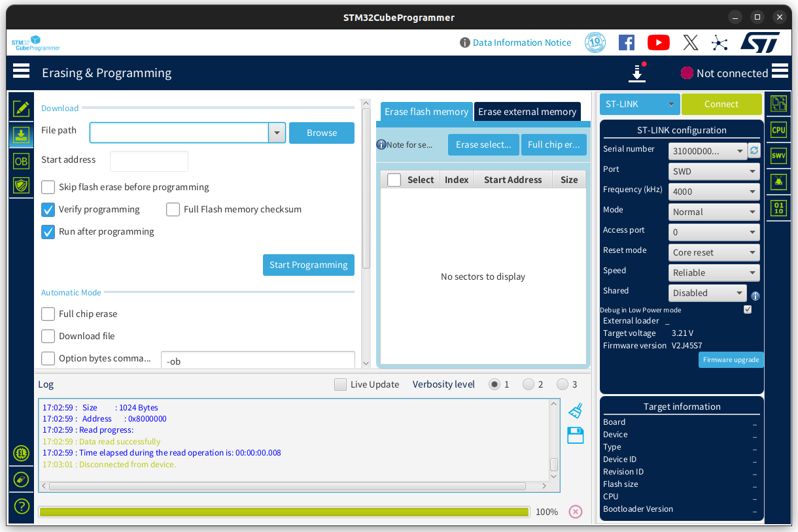
Task: Open the Option Bytes (OB) sidebar icon
Action: [x=22, y=161]
